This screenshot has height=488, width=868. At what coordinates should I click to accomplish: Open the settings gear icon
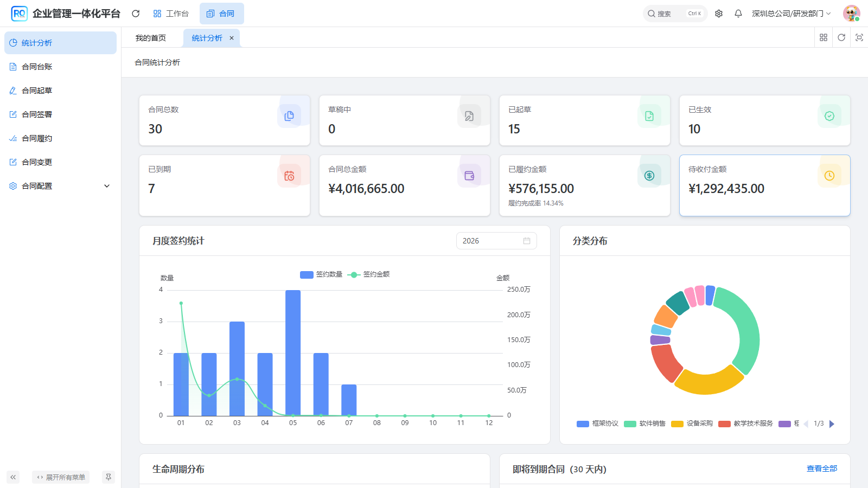click(719, 14)
